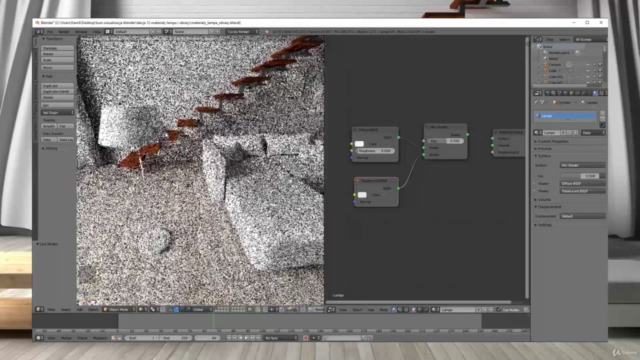Open the properties editor type icon
Screen dimensions: 640x360
pyautogui.click(x=538, y=93)
